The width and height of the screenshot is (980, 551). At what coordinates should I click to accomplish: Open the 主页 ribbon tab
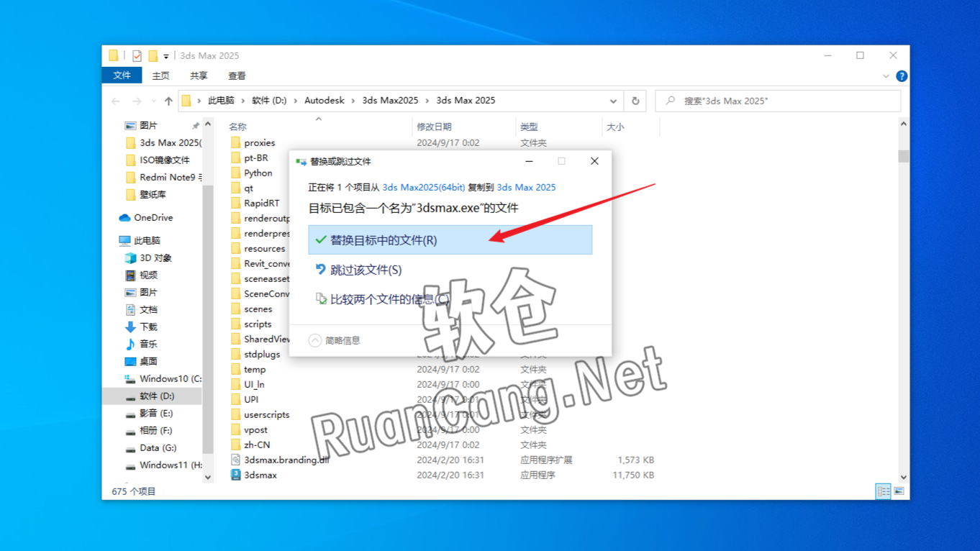(x=160, y=76)
